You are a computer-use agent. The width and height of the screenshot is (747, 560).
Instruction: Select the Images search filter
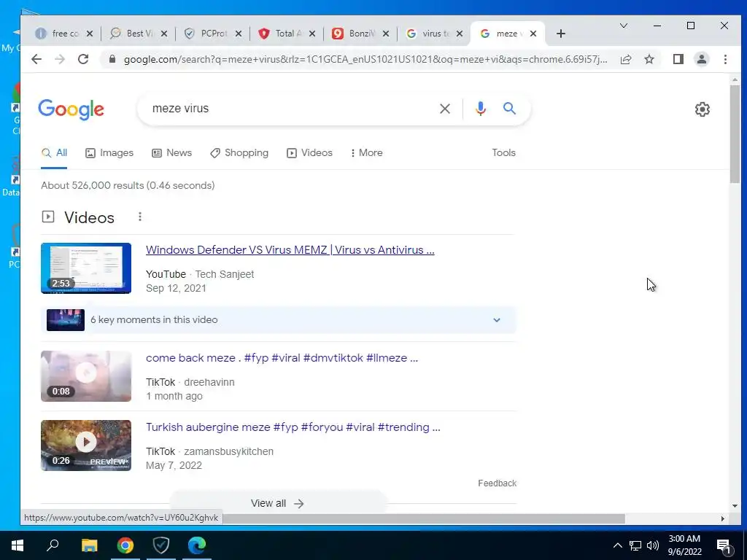109,153
